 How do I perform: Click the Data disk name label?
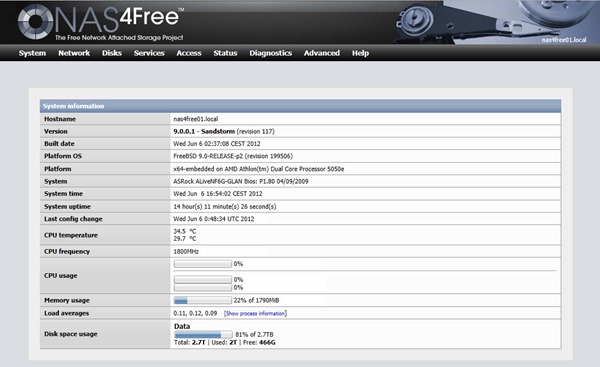coord(182,326)
